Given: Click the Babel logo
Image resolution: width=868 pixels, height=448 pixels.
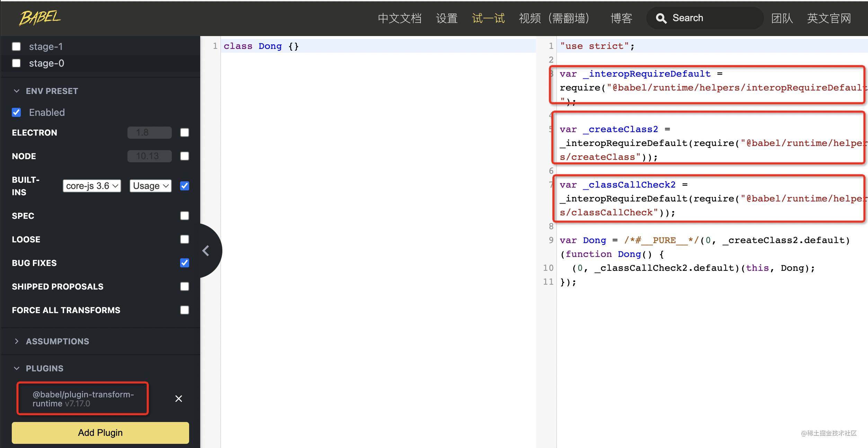Looking at the screenshot, I should [x=39, y=18].
